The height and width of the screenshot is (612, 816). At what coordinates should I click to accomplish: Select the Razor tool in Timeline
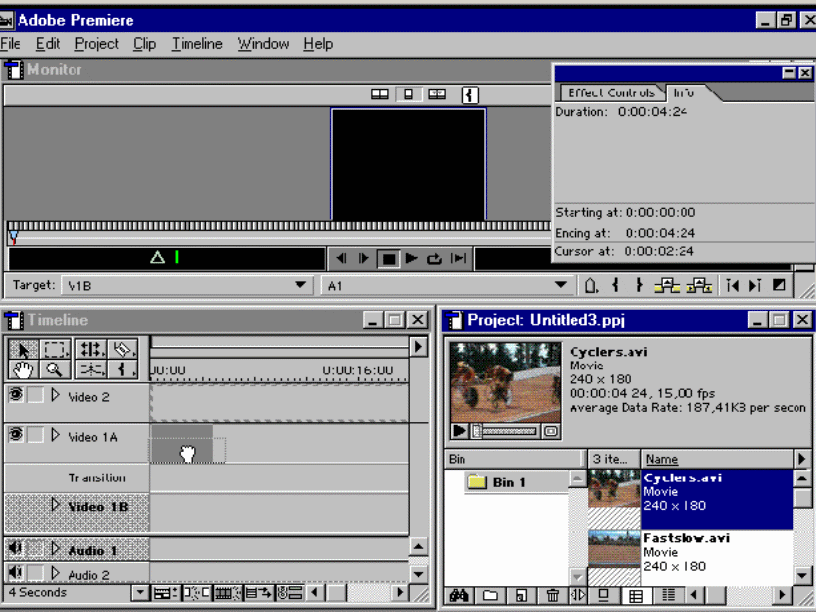click(x=122, y=349)
